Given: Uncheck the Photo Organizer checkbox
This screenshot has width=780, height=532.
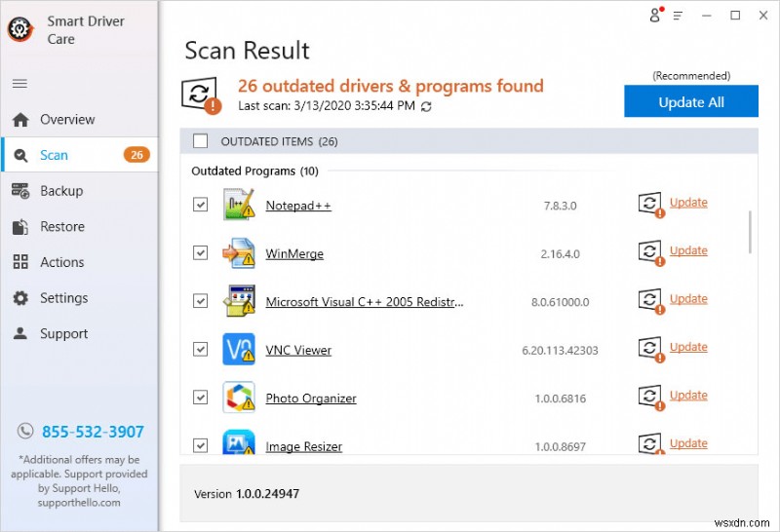Looking at the screenshot, I should coord(201,398).
